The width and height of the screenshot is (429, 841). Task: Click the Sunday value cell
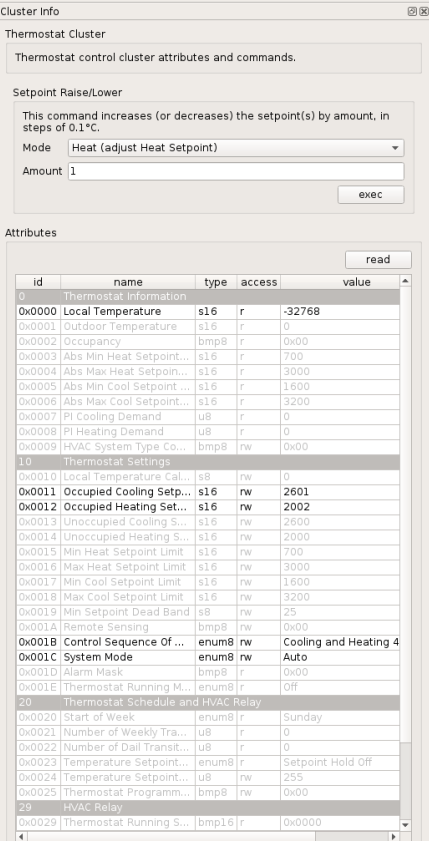point(340,717)
